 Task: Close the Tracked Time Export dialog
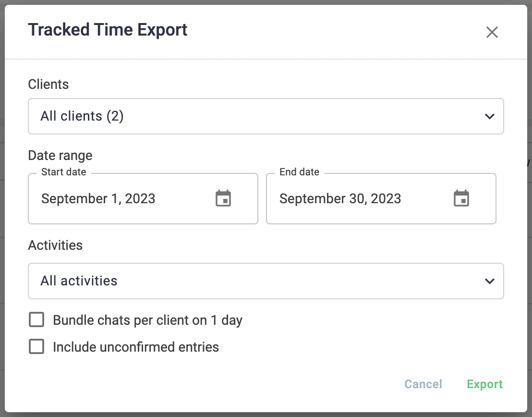(492, 32)
